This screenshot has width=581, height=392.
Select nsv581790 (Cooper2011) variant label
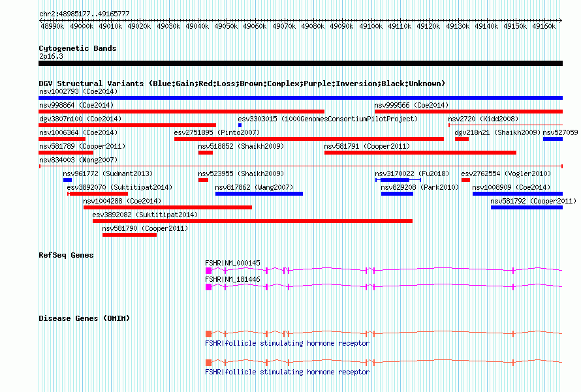[x=145, y=228]
